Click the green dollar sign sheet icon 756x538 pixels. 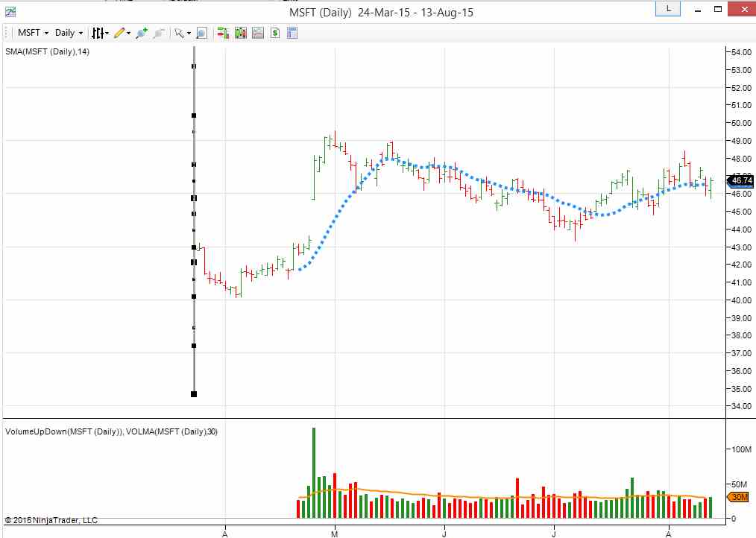275,33
